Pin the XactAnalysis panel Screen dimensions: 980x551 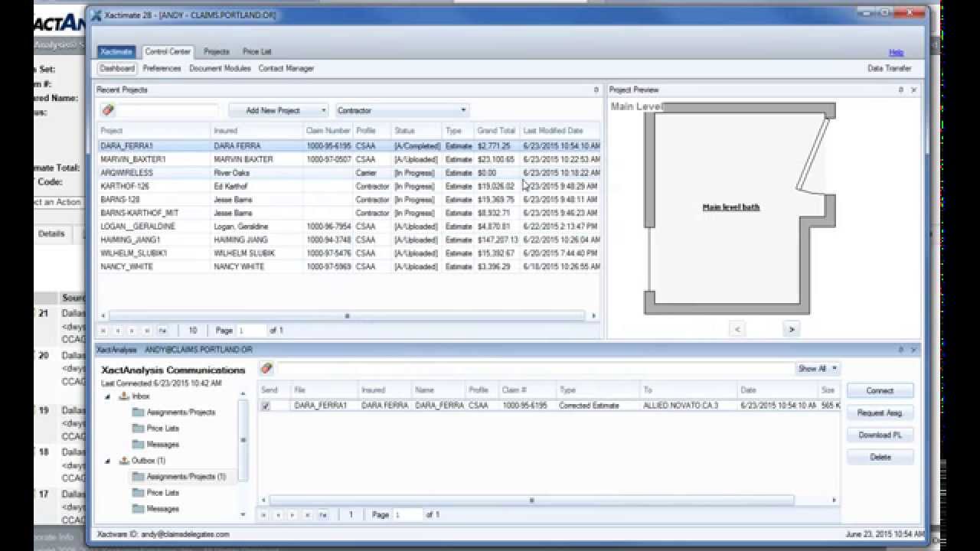coord(901,349)
